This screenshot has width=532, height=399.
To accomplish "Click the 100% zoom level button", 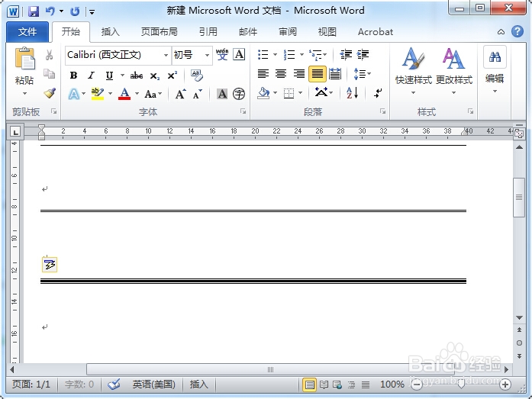I will [x=392, y=384].
